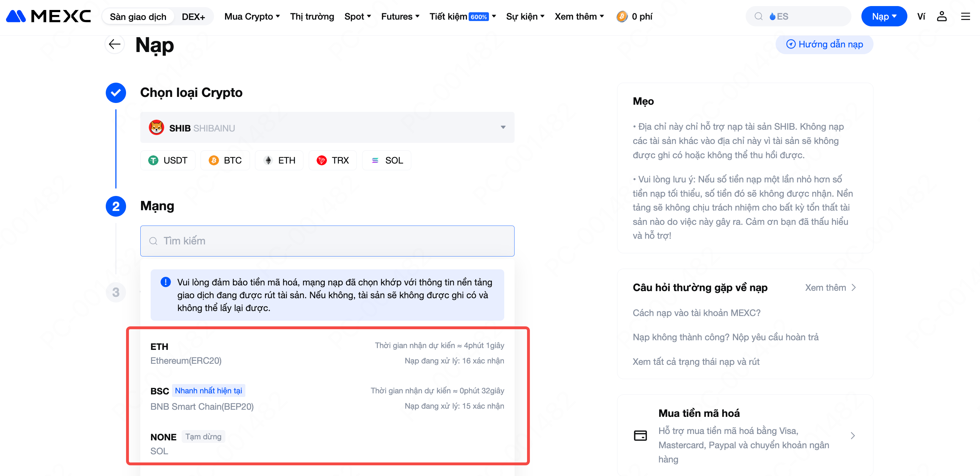Expand Xem thêm menu in header
The width and height of the screenshot is (980, 476).
point(579,16)
